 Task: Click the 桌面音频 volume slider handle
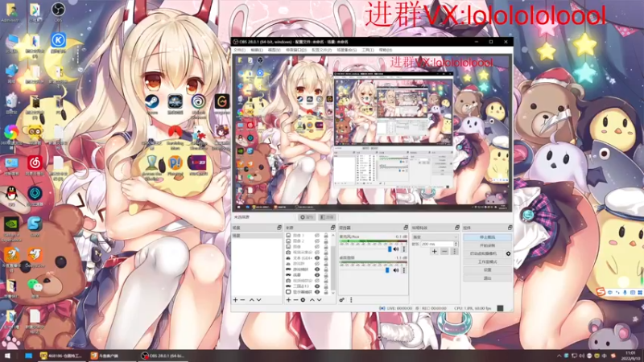(x=387, y=270)
